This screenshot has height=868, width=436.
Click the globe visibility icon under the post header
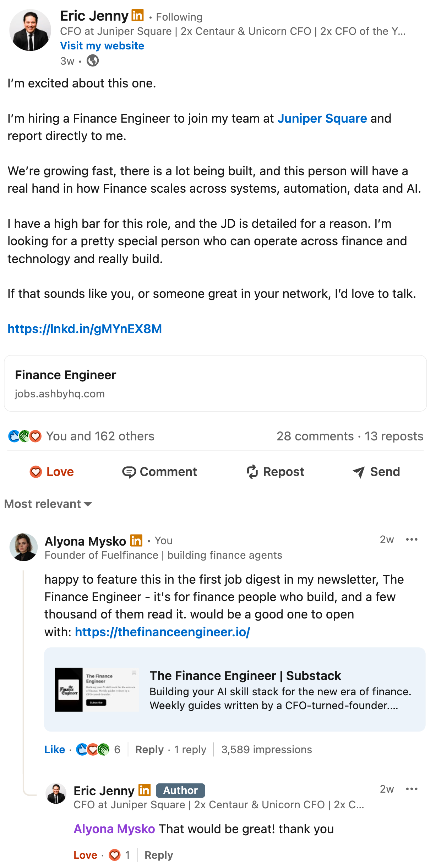[93, 61]
